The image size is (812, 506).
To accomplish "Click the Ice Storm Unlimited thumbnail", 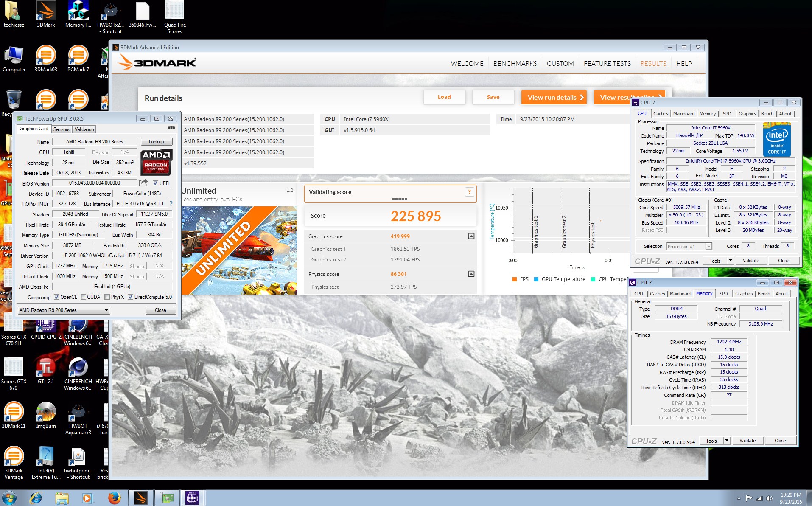I will 239,250.
